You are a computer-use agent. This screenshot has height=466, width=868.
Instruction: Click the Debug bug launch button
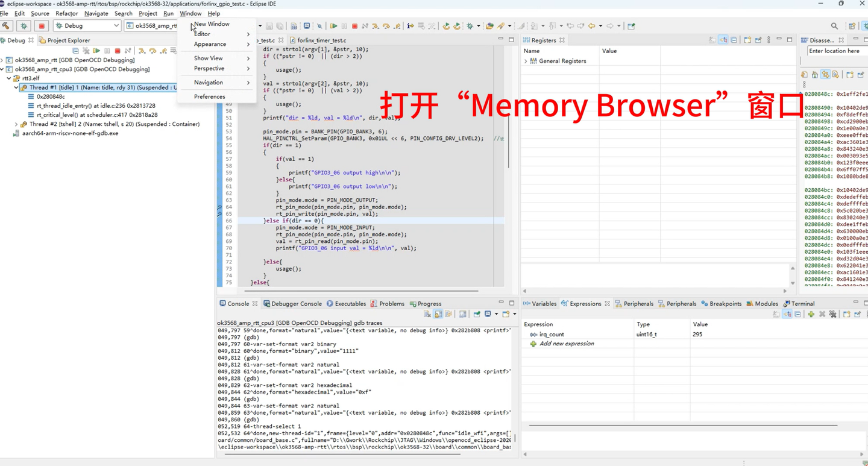point(24,26)
